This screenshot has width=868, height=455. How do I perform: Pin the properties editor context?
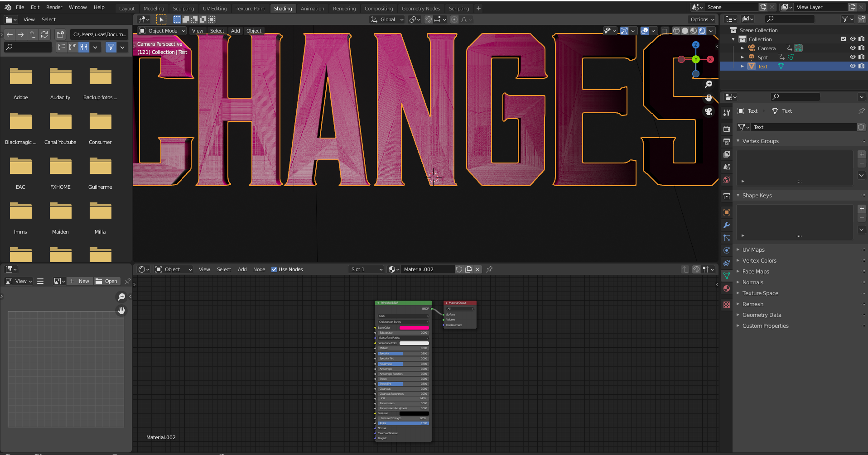[861, 111]
